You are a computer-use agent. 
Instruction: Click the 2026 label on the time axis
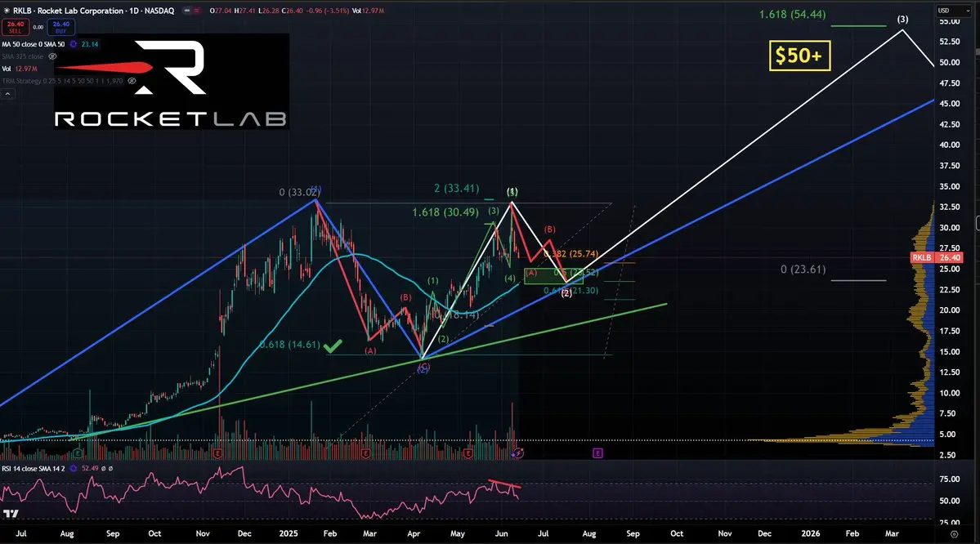click(x=811, y=533)
